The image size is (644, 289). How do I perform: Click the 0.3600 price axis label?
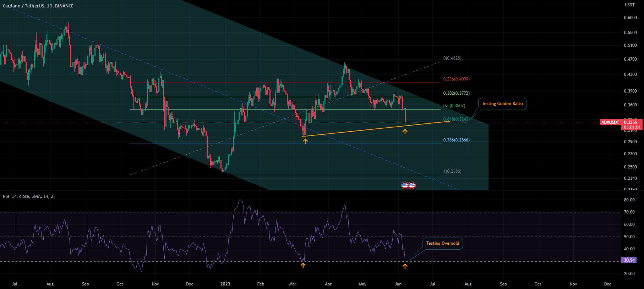pos(630,105)
